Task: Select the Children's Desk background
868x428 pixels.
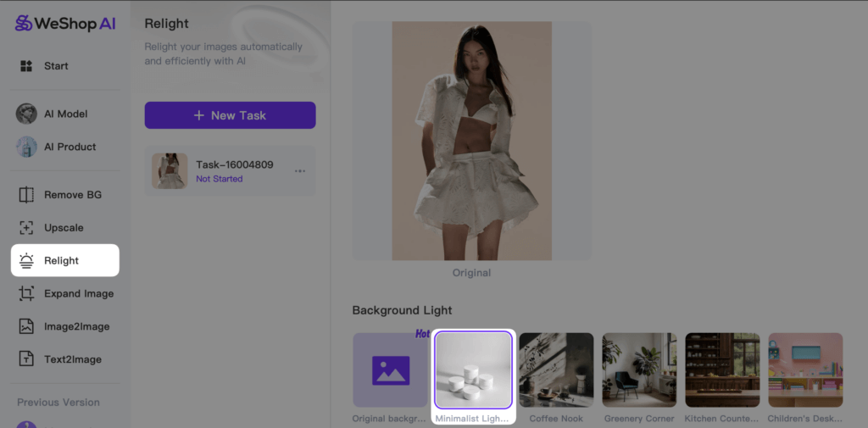Action: [x=805, y=370]
